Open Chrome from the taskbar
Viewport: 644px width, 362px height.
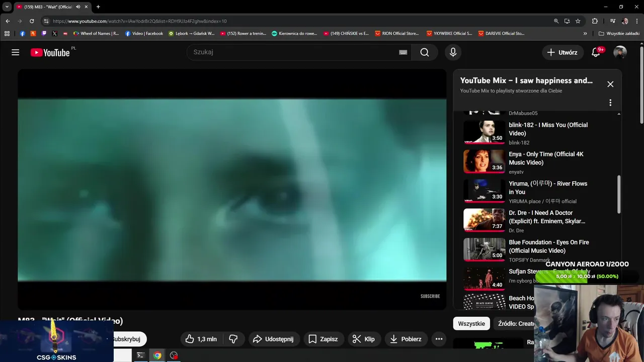(x=157, y=355)
